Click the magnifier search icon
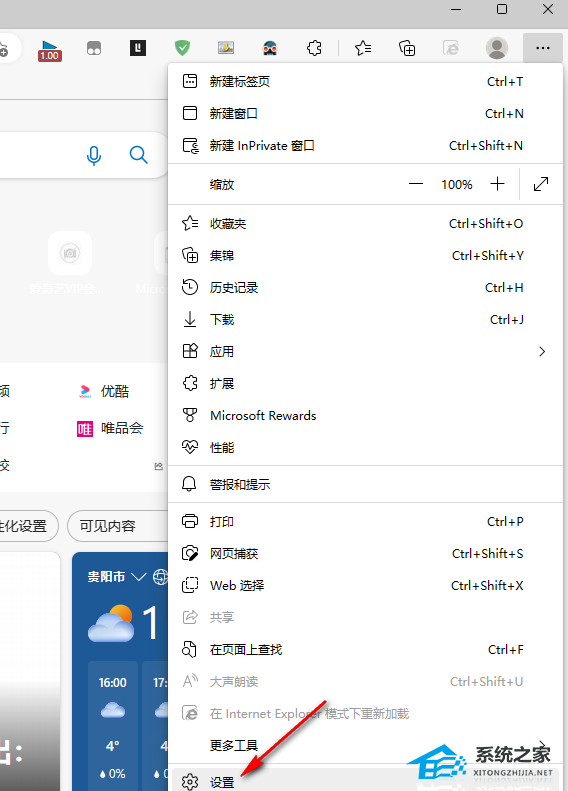Screen dimensions: 568x791 point(138,155)
